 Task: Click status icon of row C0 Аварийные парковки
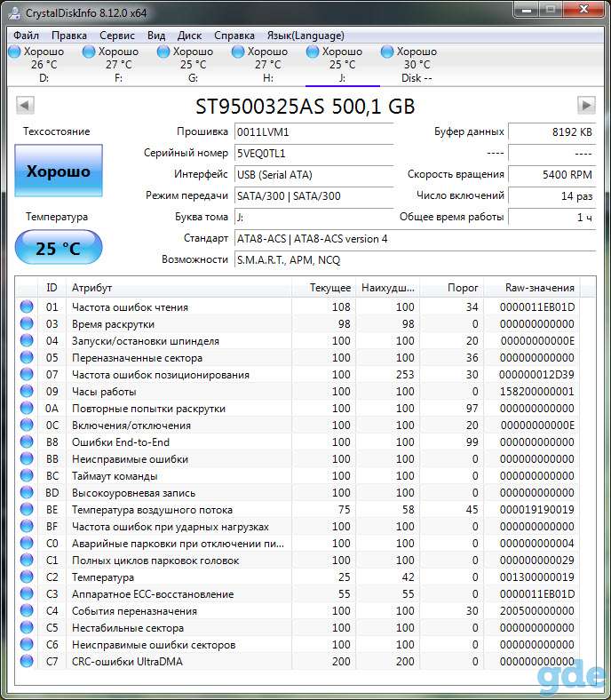[x=27, y=543]
